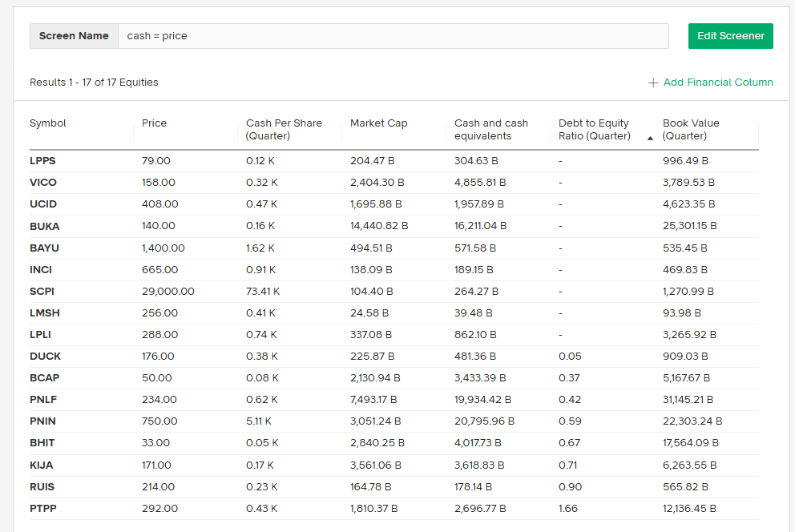Select DUCK debt to equity 0.05

pyautogui.click(x=570, y=357)
